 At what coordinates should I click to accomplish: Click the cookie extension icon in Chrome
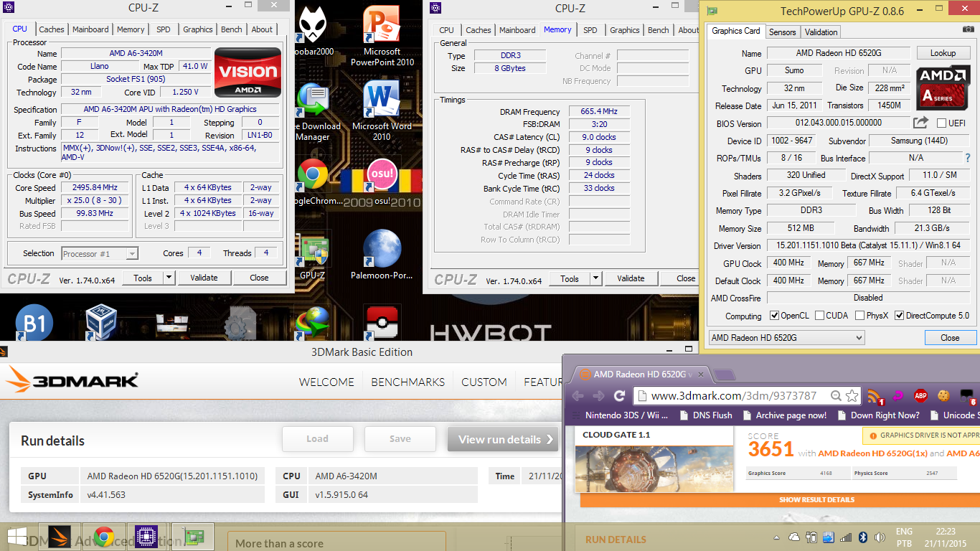click(943, 395)
